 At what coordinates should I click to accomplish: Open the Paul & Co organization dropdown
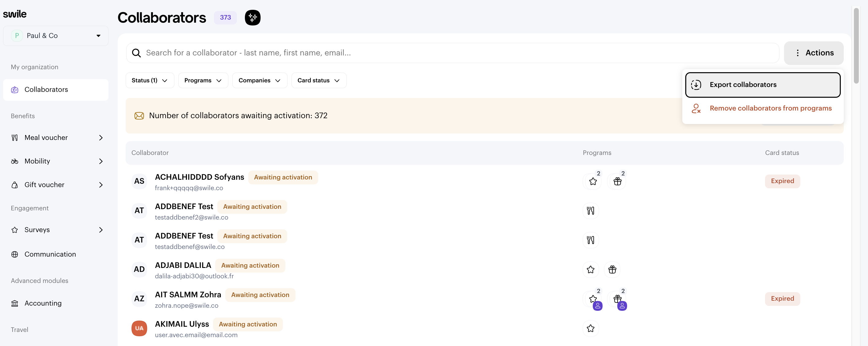tap(55, 36)
